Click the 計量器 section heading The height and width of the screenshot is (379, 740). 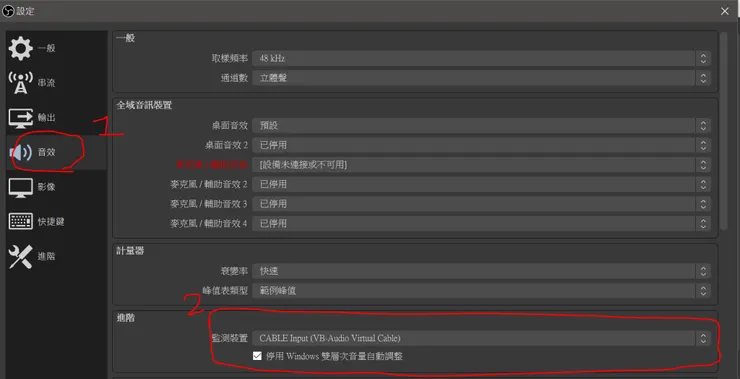130,251
